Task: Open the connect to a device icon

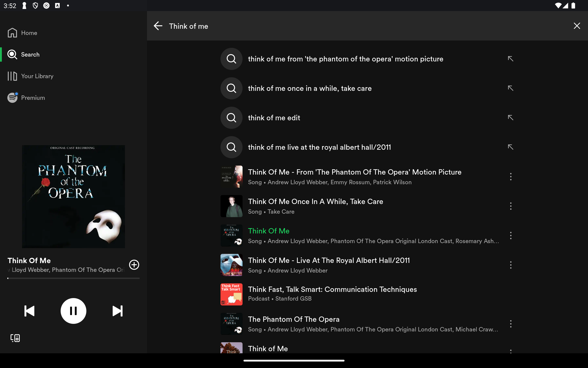Action: (x=15, y=338)
